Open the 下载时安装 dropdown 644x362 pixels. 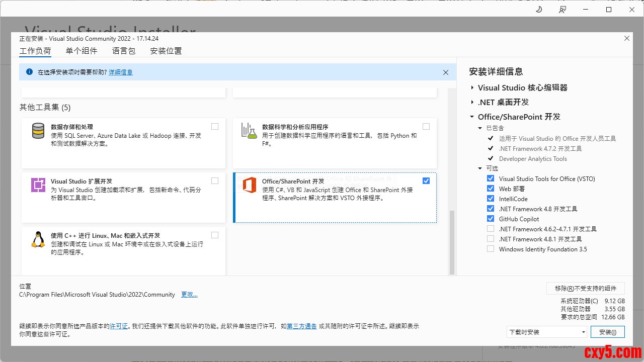pos(547,332)
